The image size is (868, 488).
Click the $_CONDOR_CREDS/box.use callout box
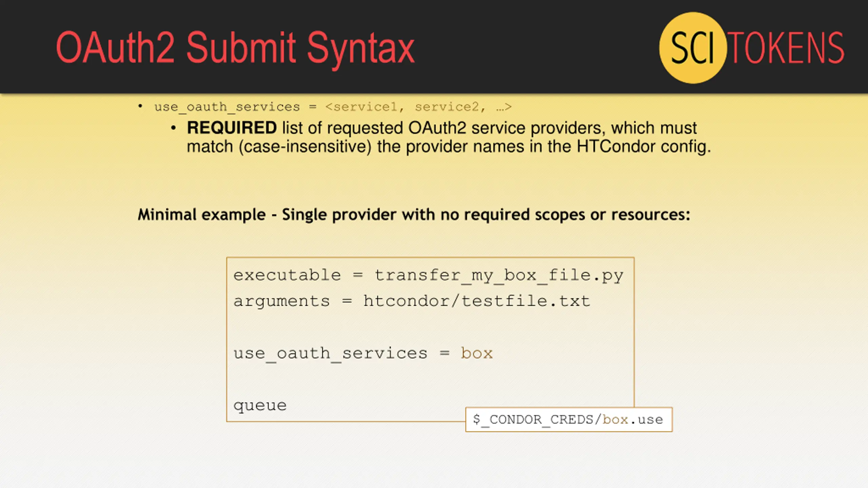click(x=569, y=420)
